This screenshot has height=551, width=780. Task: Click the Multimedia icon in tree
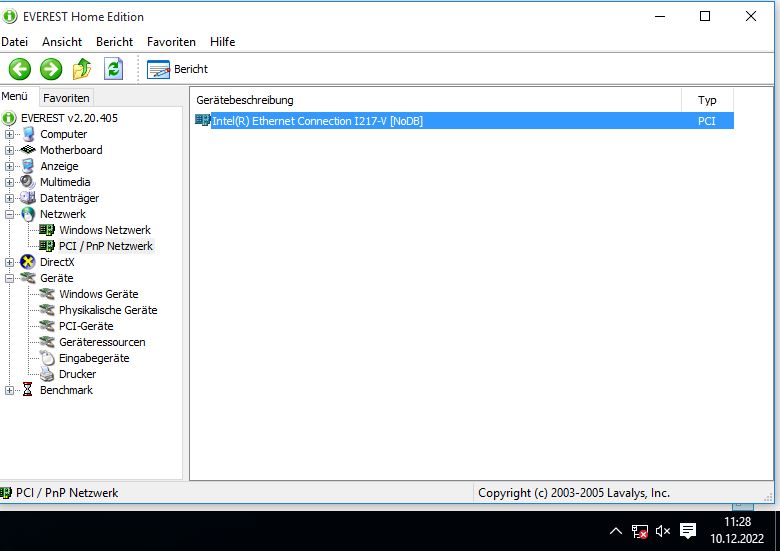28,182
